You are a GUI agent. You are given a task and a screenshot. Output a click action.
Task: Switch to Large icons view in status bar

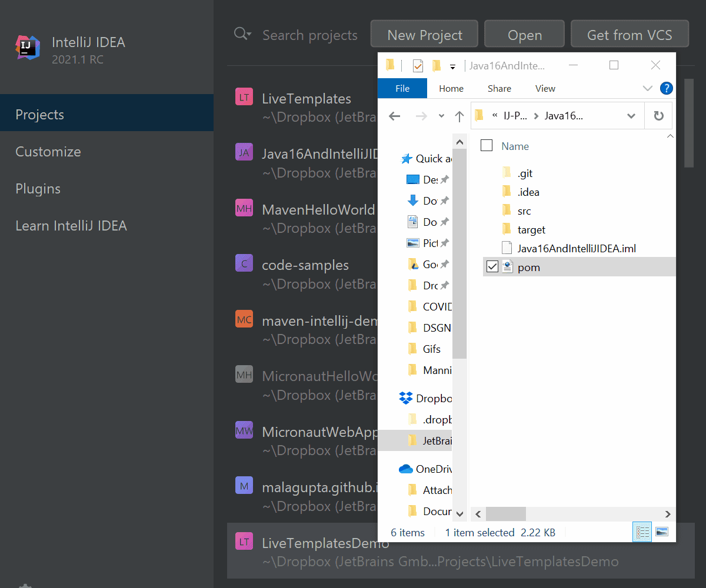pyautogui.click(x=662, y=532)
